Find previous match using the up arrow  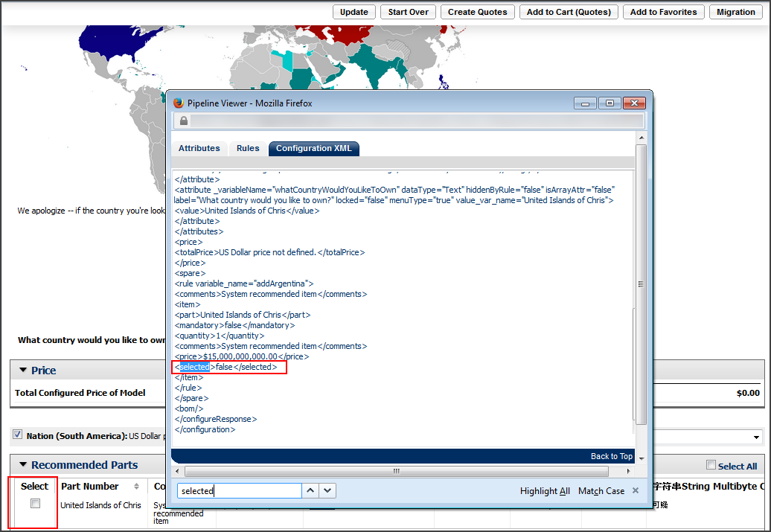310,490
